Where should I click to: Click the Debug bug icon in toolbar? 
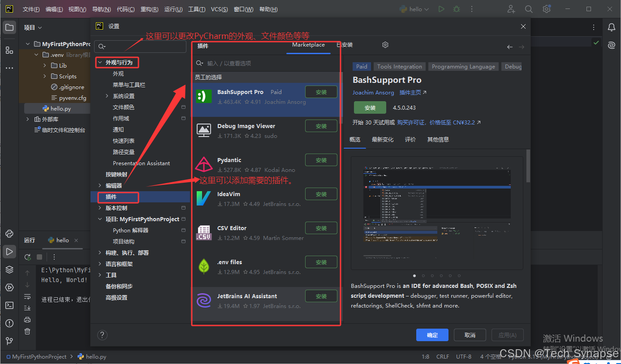pyautogui.click(x=457, y=9)
